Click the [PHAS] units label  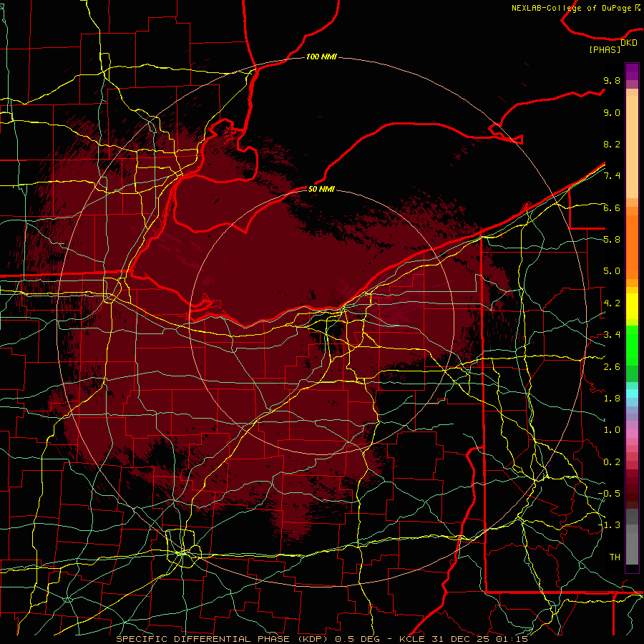605,50
